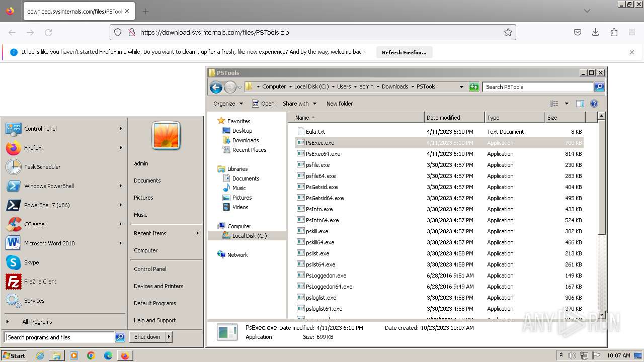Dismiss the Firefox refresh notification bar
The width and height of the screenshot is (644, 362).
pos(632,52)
